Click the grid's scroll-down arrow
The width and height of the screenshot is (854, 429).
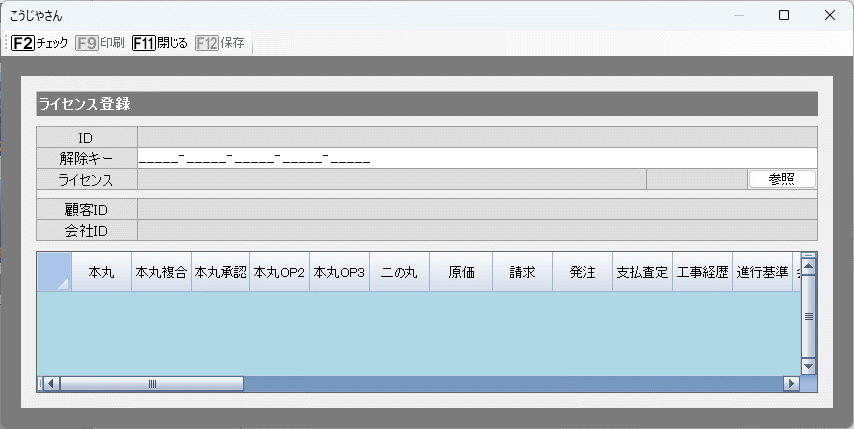[809, 366]
